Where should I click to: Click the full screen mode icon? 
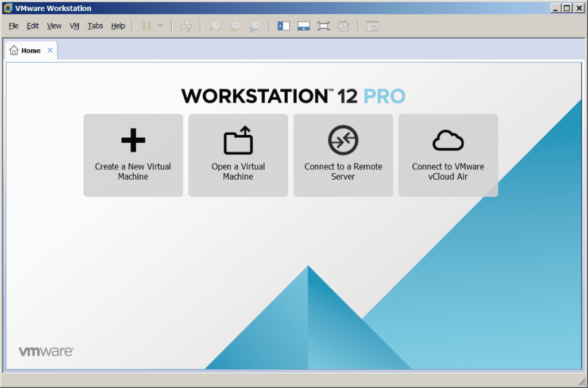point(323,26)
